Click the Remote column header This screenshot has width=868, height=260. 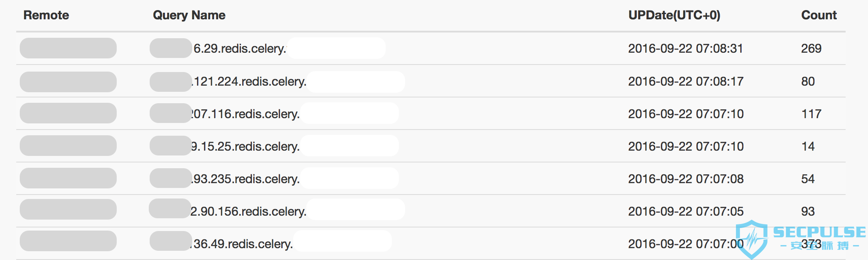tap(46, 15)
